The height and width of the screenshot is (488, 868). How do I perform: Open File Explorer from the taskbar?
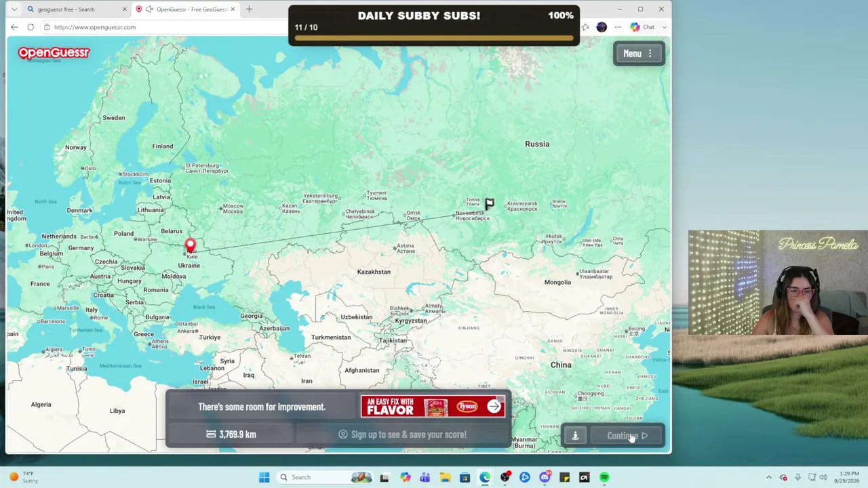pyautogui.click(x=445, y=477)
